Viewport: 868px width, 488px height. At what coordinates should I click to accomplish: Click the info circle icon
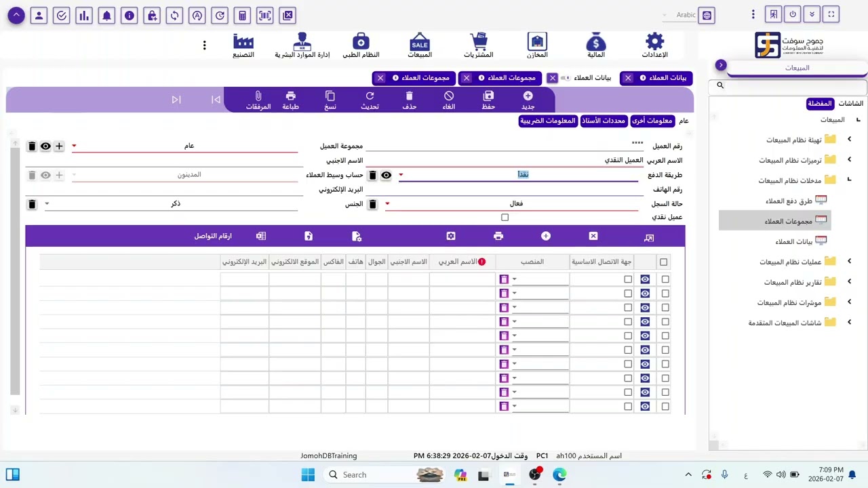pyautogui.click(x=130, y=15)
